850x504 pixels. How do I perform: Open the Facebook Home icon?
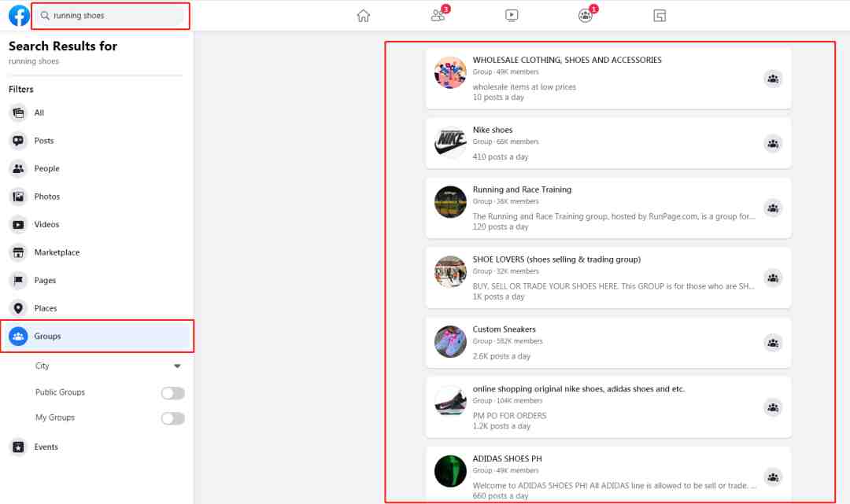(363, 16)
